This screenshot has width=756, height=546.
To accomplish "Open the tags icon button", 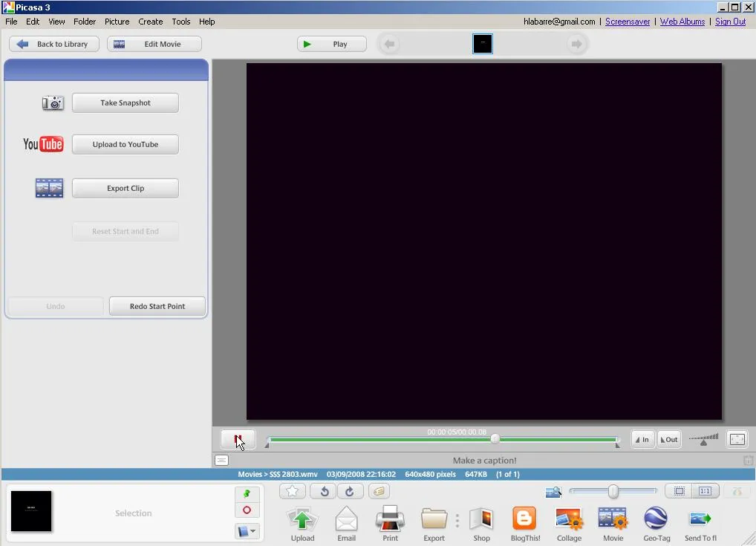I will 379,492.
